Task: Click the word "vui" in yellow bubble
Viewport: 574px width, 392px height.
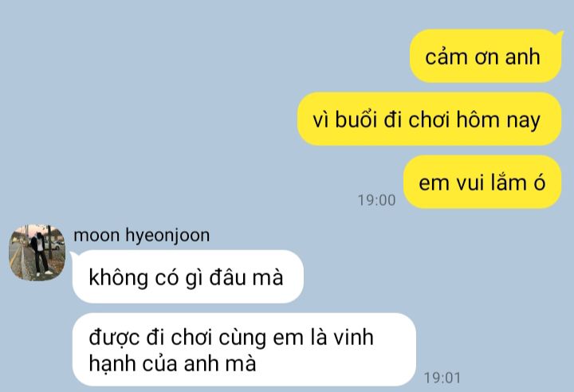Action: [470, 182]
